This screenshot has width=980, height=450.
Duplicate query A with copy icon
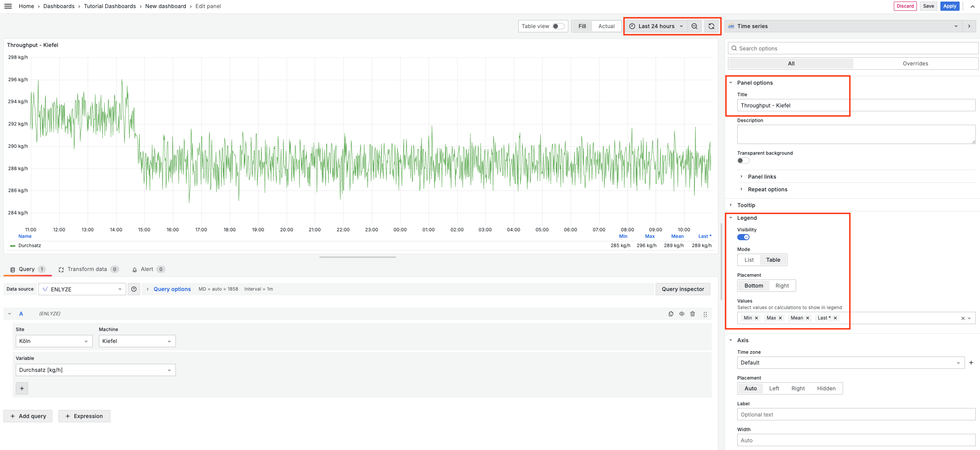point(671,314)
